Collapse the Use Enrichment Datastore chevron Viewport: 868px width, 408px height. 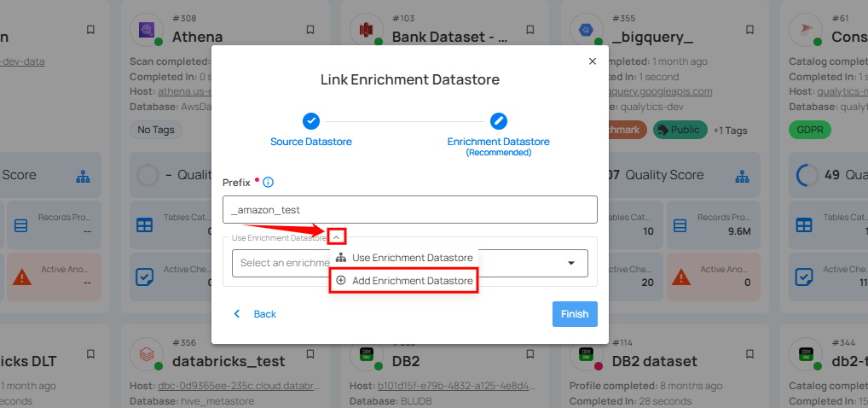coord(337,237)
